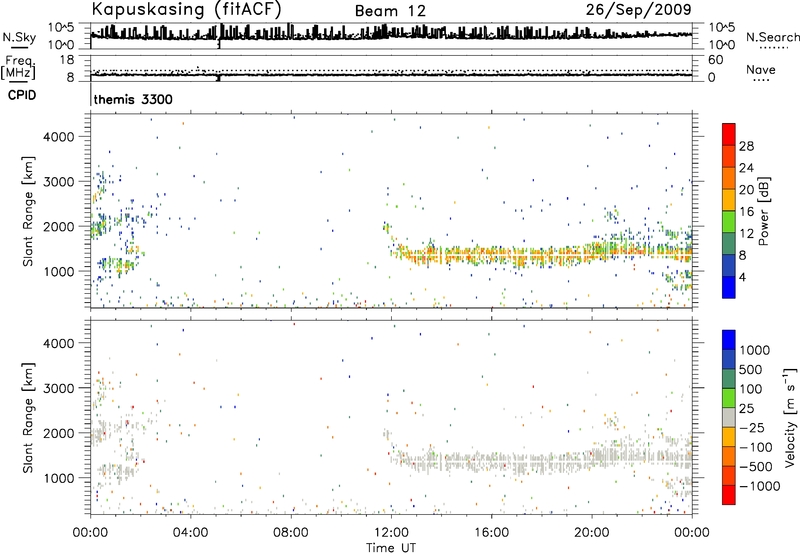800x554 pixels.
Task: Click the -500 velocity colorbar label
Action: pos(756,466)
